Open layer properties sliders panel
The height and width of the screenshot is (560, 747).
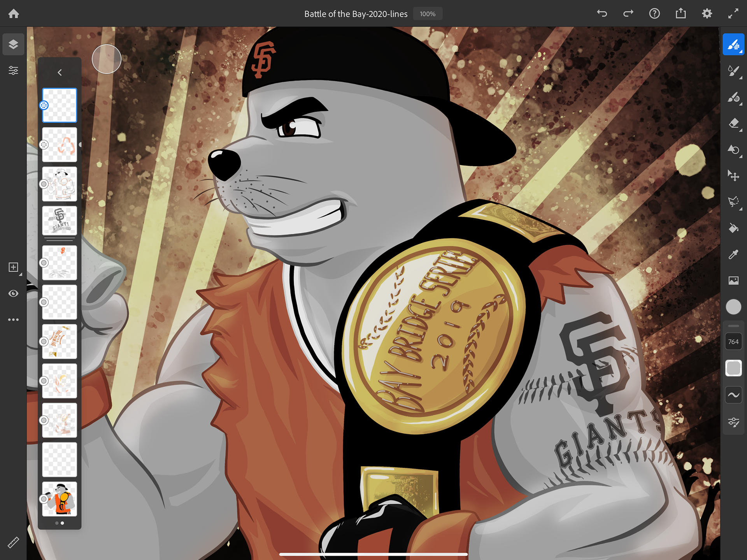(x=13, y=71)
